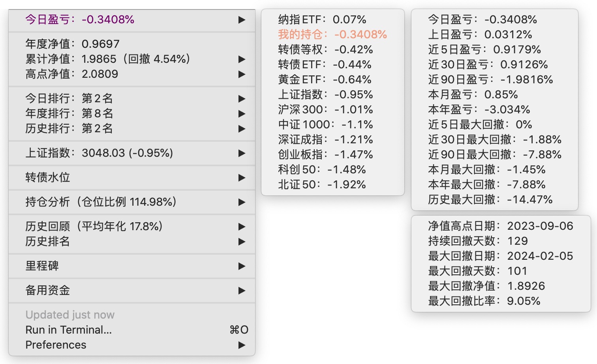Open 历史回顾 平均年化 menu item

click(94, 227)
